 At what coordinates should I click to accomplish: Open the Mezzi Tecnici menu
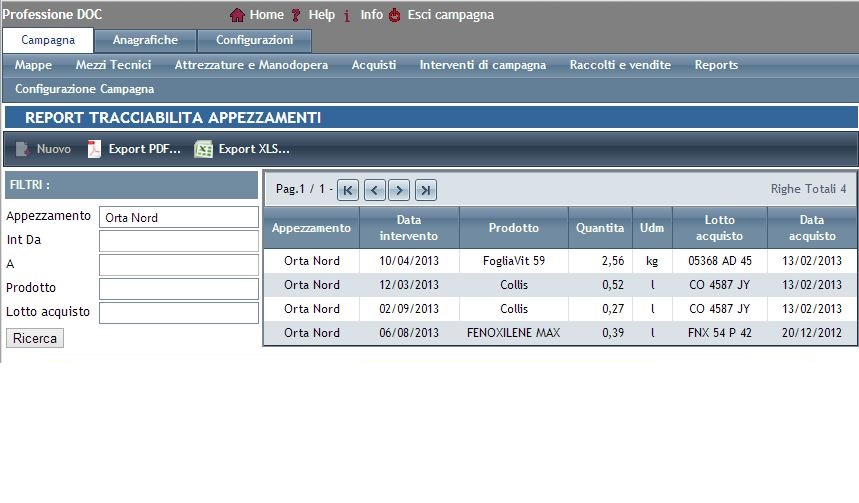(x=113, y=65)
